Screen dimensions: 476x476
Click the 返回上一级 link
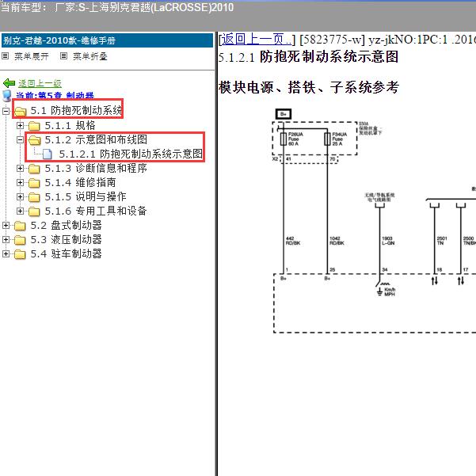click(x=40, y=83)
